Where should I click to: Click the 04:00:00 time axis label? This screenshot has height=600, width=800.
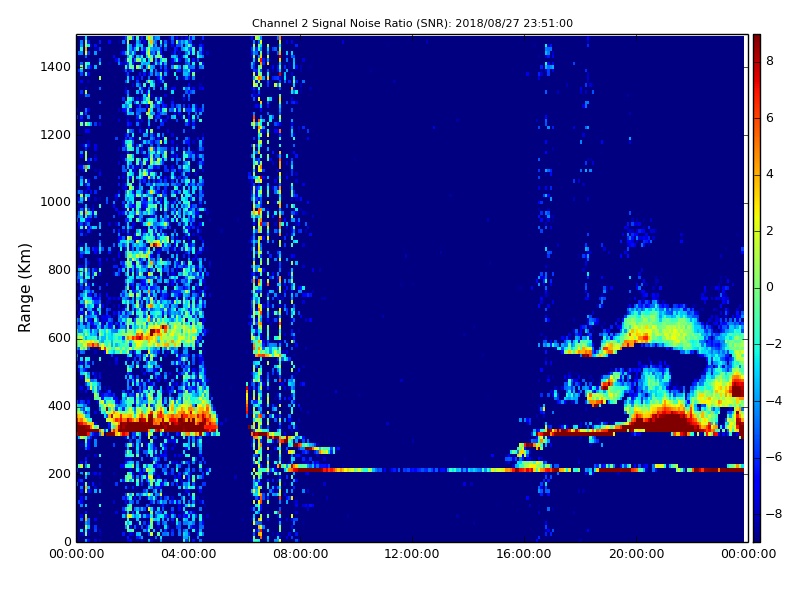click(188, 554)
